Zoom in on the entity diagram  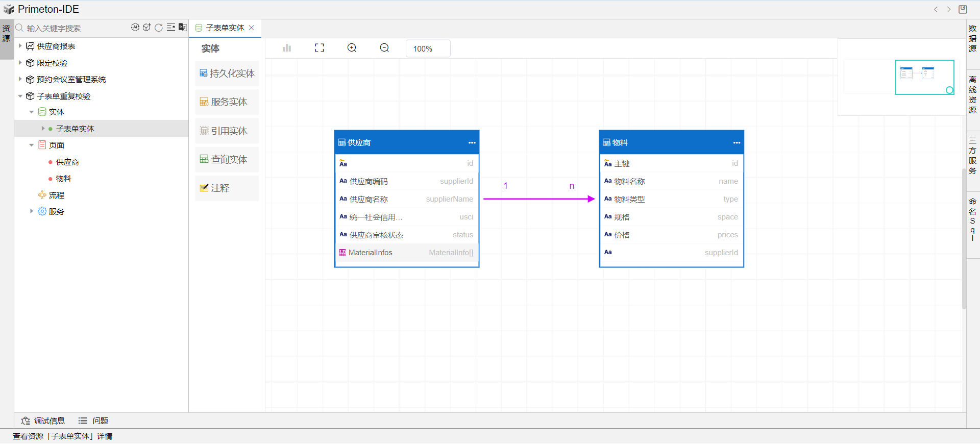pos(352,48)
